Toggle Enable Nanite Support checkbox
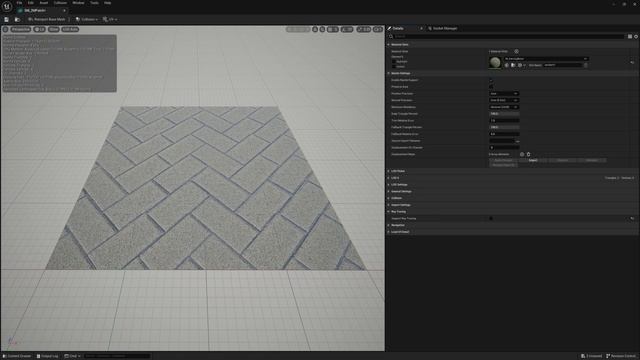The image size is (640, 360). pyautogui.click(x=491, y=80)
